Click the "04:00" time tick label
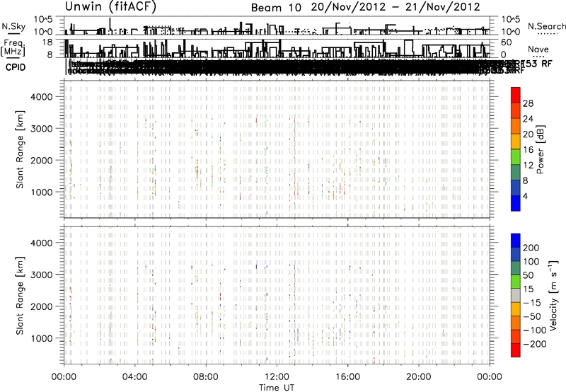566x392 pixels. point(134,377)
